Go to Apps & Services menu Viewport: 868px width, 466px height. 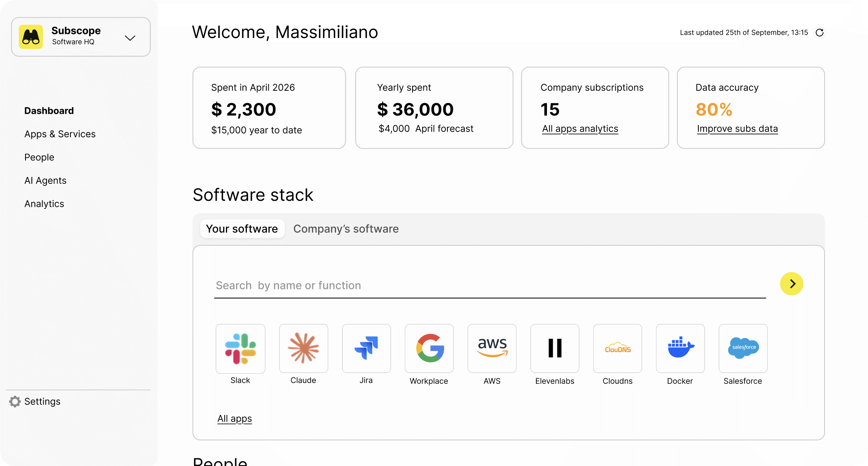coord(60,134)
